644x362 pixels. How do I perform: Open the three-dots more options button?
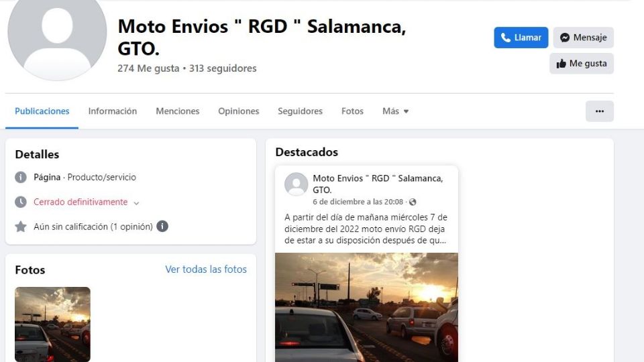tap(599, 111)
